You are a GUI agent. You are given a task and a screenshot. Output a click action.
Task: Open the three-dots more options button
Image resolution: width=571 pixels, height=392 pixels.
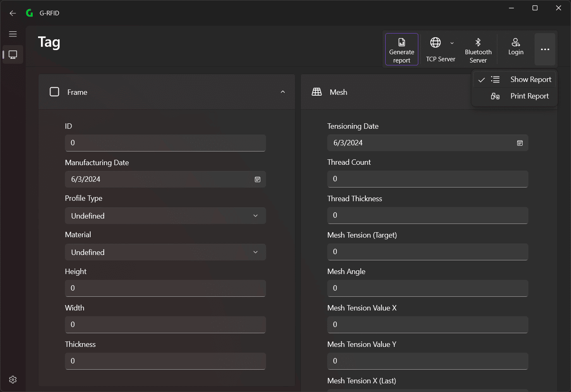tap(545, 49)
